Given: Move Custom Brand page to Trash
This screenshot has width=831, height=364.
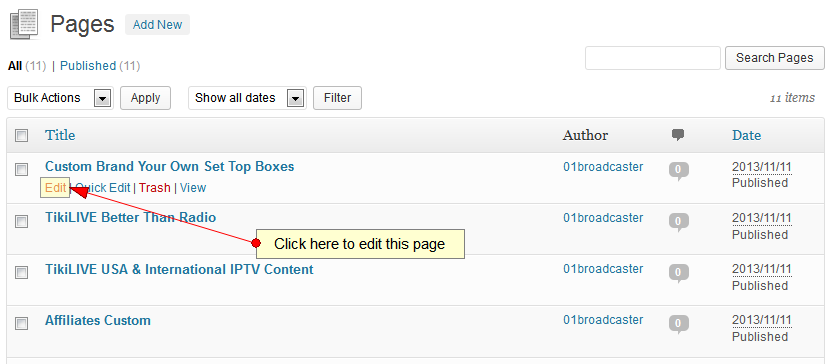Looking at the screenshot, I should click(x=155, y=188).
